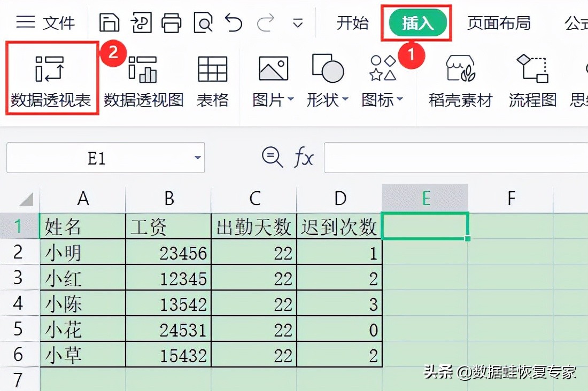588x391 pixels.
Task: Select the cell 小草
Action: point(83,354)
